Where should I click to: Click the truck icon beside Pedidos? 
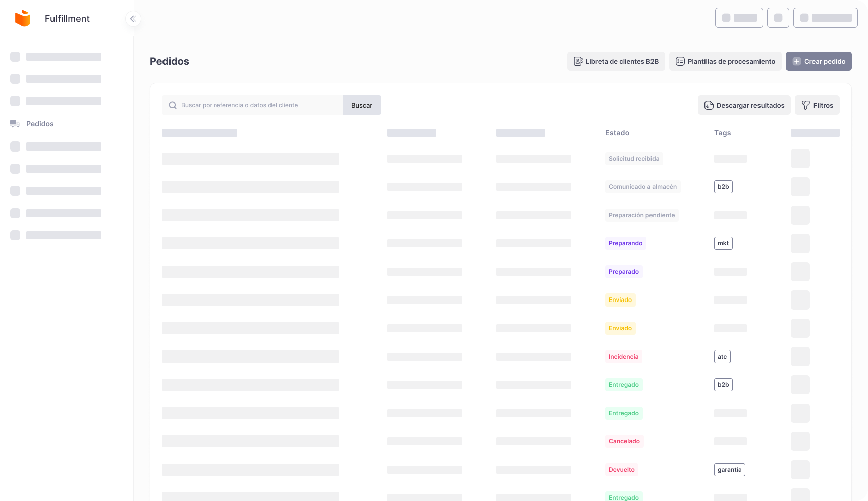(15, 124)
